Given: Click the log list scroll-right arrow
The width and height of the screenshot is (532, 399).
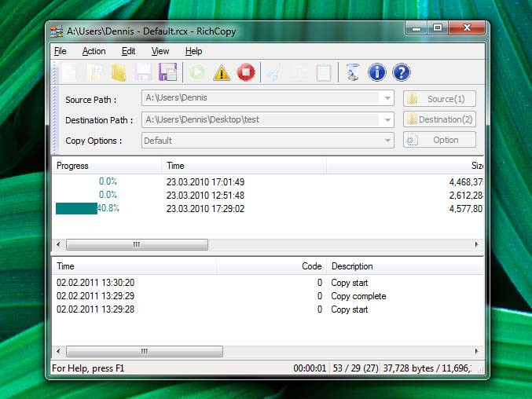Looking at the screenshot, I should (x=476, y=351).
